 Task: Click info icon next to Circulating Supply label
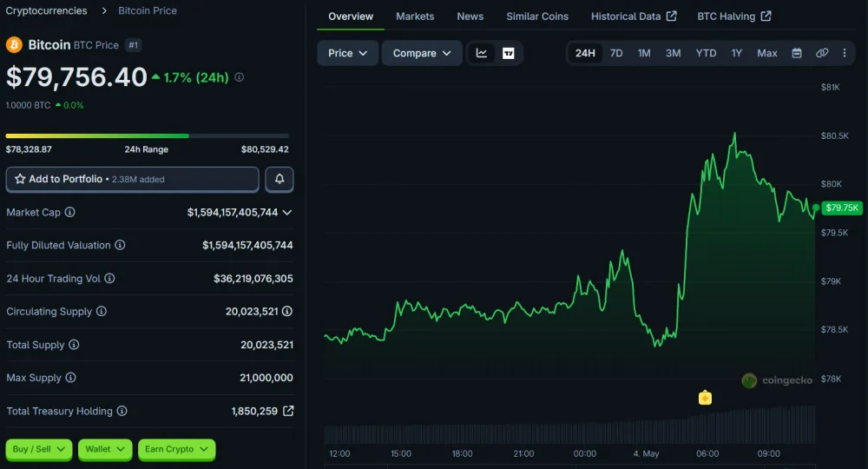click(x=102, y=311)
